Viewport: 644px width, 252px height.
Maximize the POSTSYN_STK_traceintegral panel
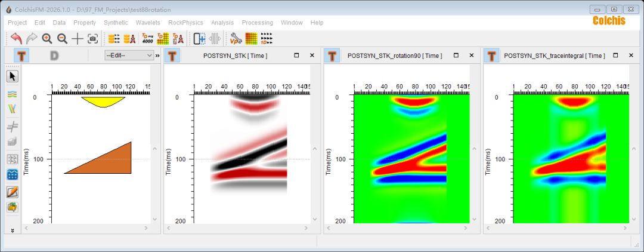616,56
